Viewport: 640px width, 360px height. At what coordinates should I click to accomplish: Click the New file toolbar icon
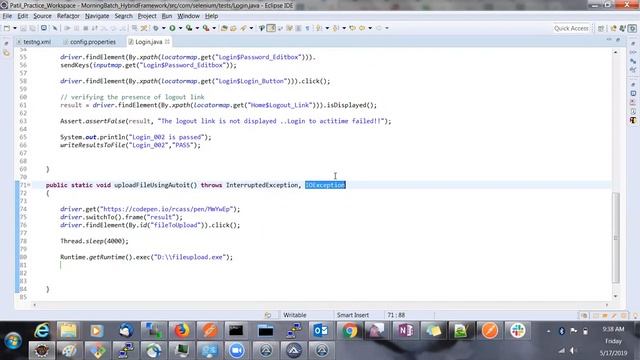click(x=7, y=28)
